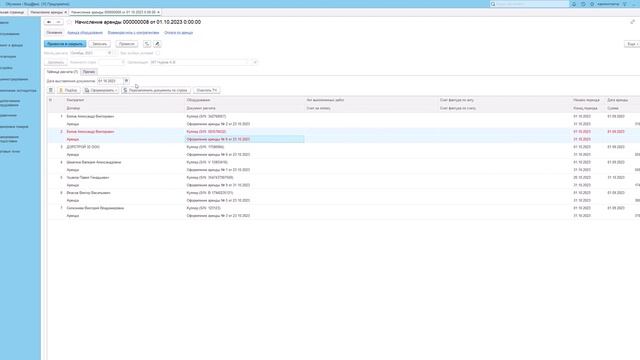The width and height of the screenshot is (640, 360).
Task: Click the Дт/Кт posting movements icon button
Action: coord(147,44)
